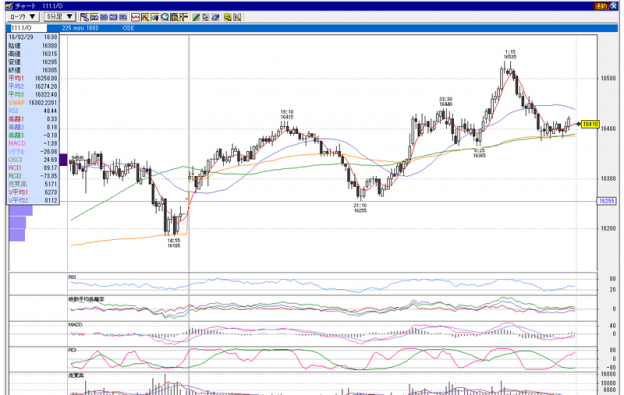The height and width of the screenshot is (395, 624).
Task: Click the 225 mini 1603 header label
Action: [80, 28]
